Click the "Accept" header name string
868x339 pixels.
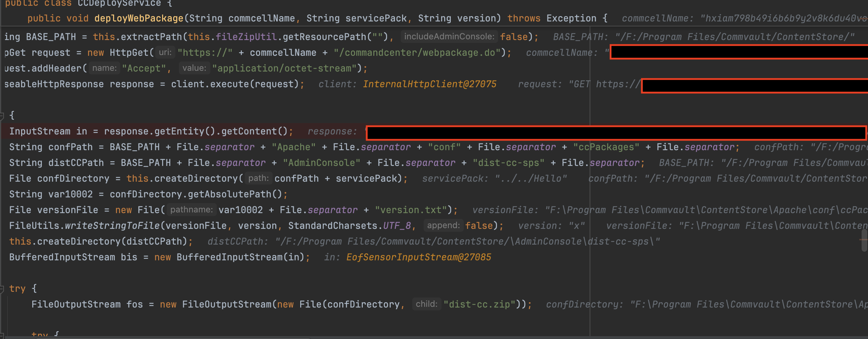pyautogui.click(x=144, y=68)
